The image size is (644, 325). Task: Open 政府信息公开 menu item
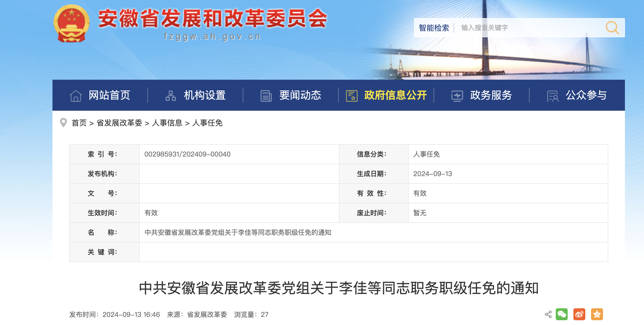(395, 95)
